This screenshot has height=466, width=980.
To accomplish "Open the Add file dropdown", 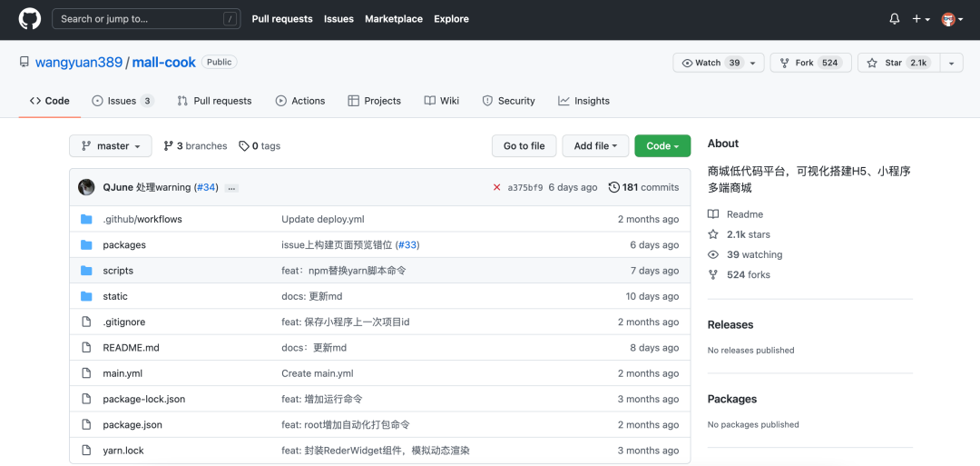I will (x=595, y=145).
